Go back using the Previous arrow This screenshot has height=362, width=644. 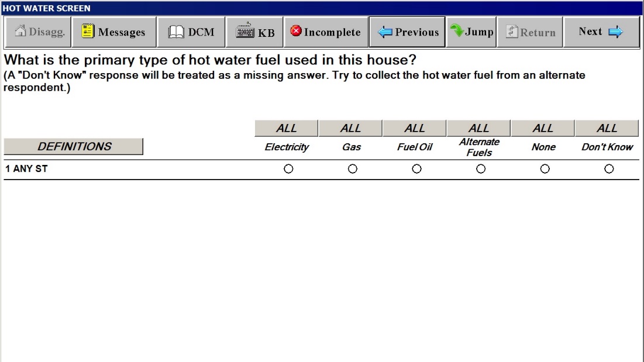[x=407, y=32]
